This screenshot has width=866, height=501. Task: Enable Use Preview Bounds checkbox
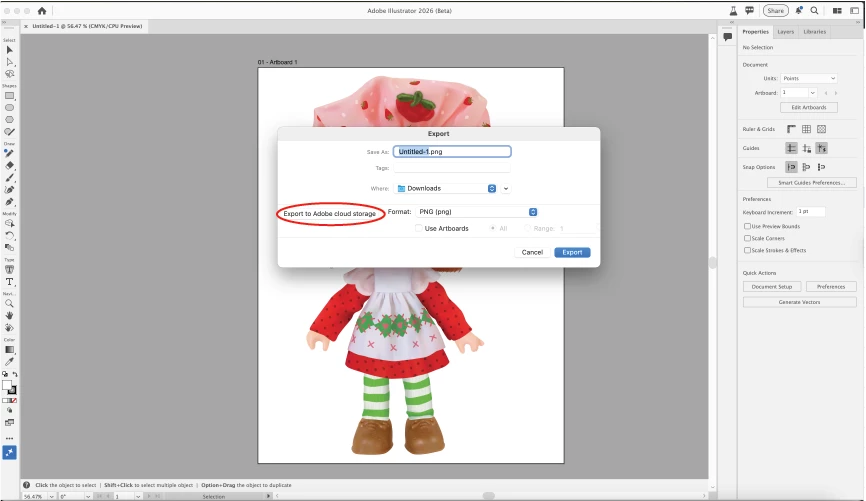(x=747, y=226)
